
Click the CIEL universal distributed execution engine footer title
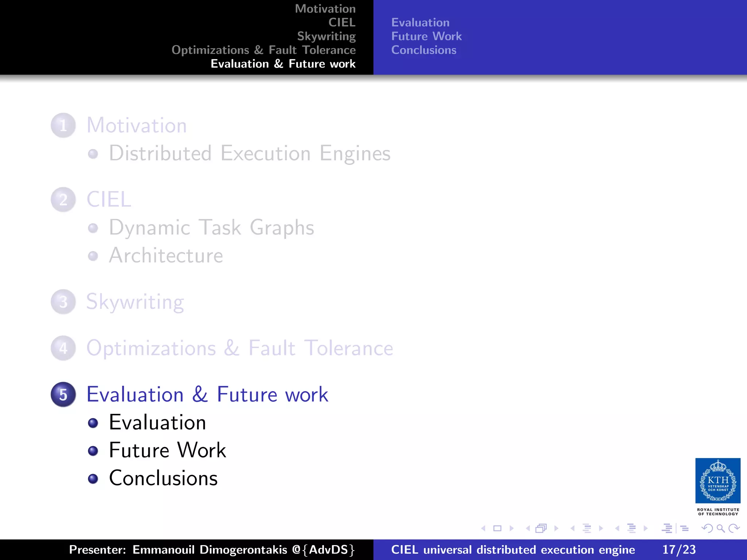pos(513,550)
